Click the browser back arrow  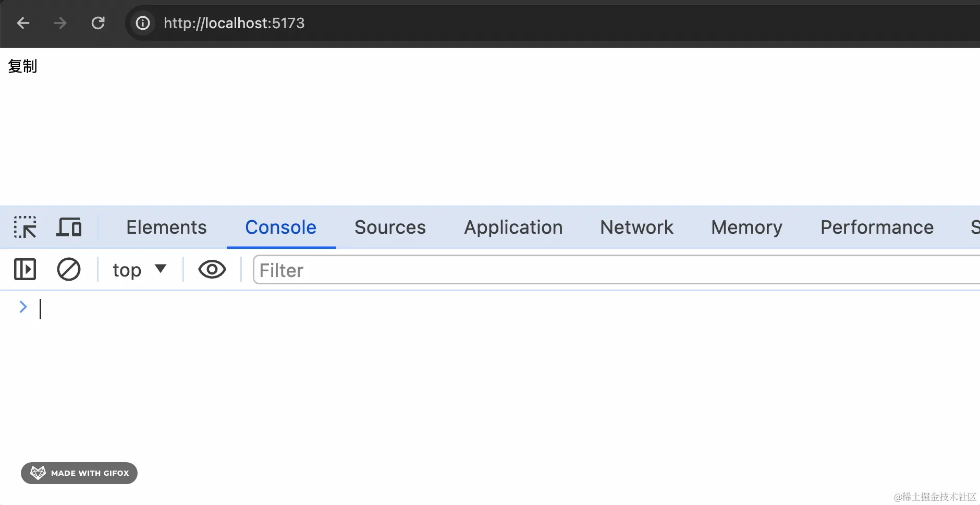[23, 23]
